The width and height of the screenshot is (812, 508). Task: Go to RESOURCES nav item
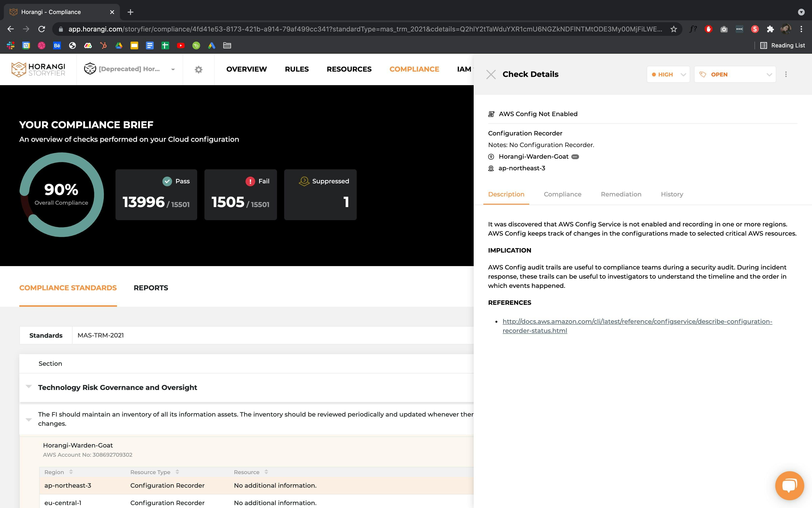[x=349, y=69]
